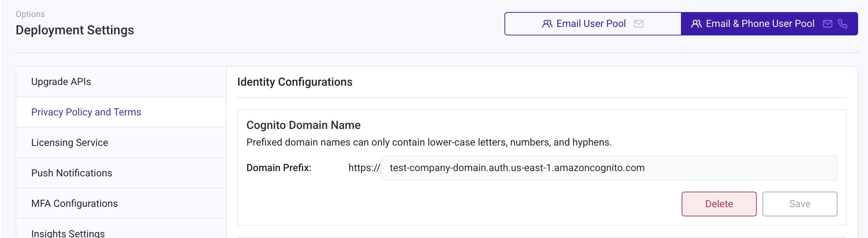Click the 'Prefixed domain names' hint text
Screen dimensions: 868x238
tap(429, 142)
